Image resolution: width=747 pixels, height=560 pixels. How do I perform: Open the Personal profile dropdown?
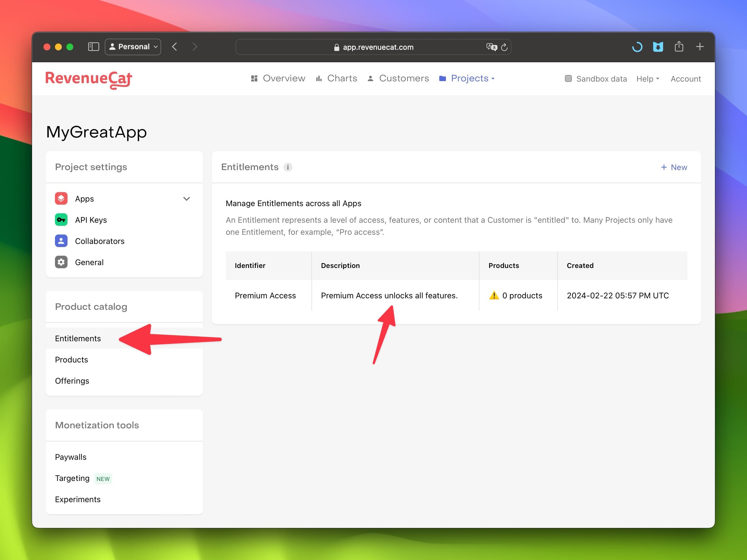133,47
